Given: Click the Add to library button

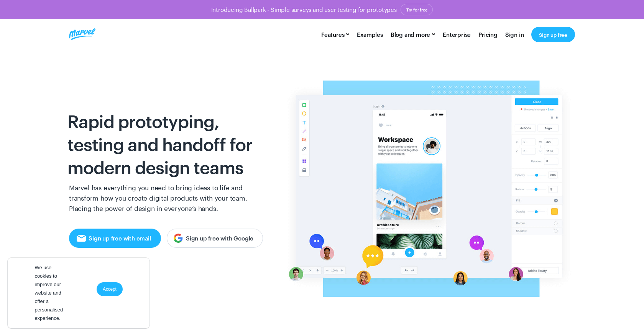Looking at the screenshot, I should coord(537,271).
